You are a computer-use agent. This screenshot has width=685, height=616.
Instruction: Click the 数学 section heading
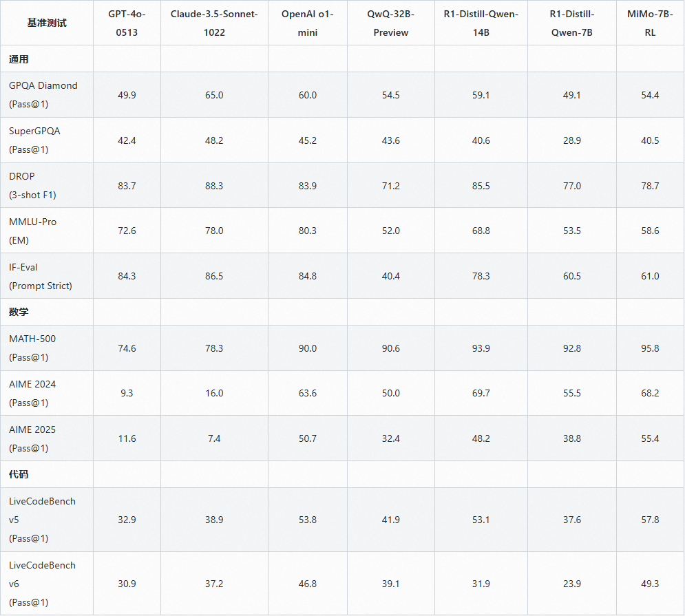coord(19,312)
